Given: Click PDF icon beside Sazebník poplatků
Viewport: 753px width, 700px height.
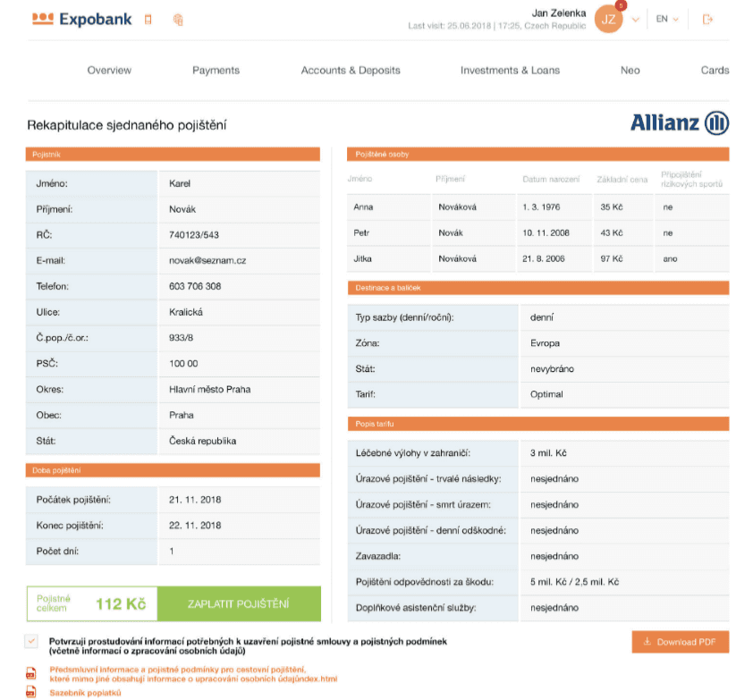Looking at the screenshot, I should (x=30, y=692).
